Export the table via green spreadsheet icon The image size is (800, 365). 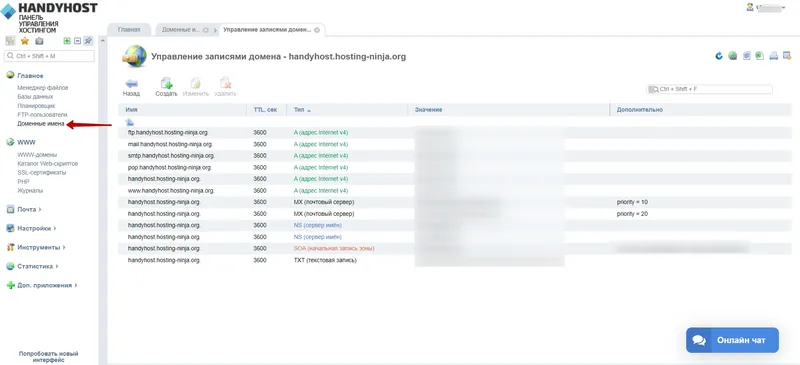[x=760, y=56]
